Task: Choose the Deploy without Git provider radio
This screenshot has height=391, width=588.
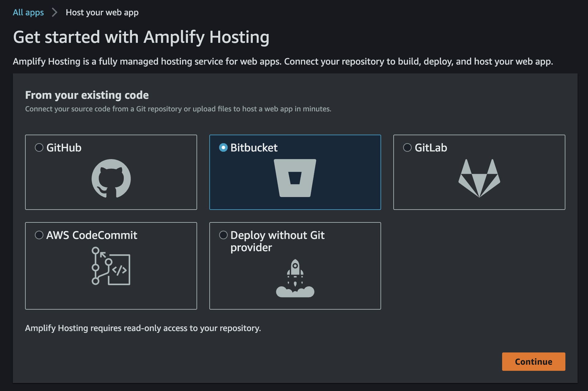Action: [223, 235]
